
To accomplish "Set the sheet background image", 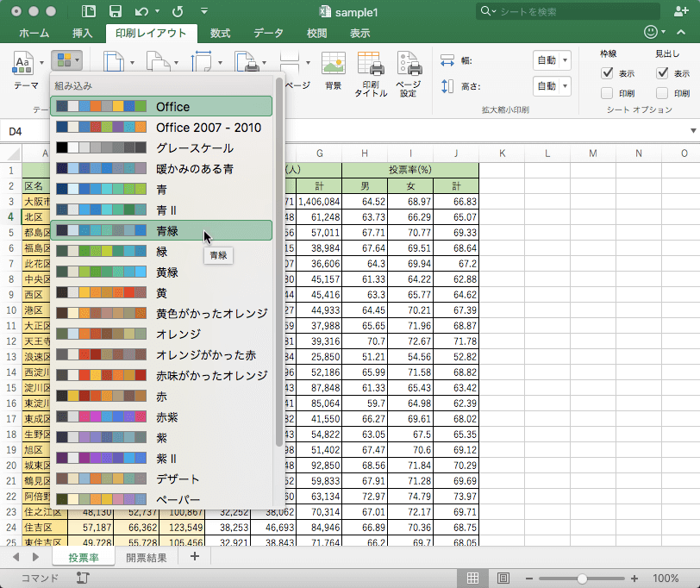I will (334, 71).
